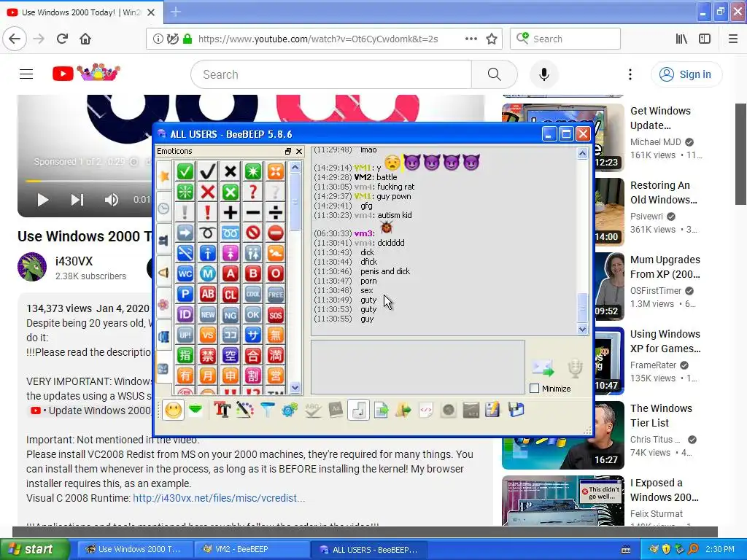The width and height of the screenshot is (747, 560).
Task: Open Firefox hamburger menu
Action: [x=733, y=39]
